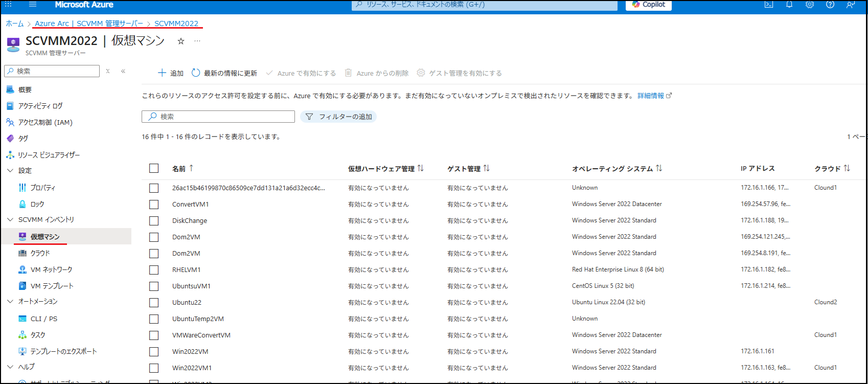Screen dimensions: 868x384
Task: Open アクティビティ ログ in the sidebar
Action: [x=40, y=106]
